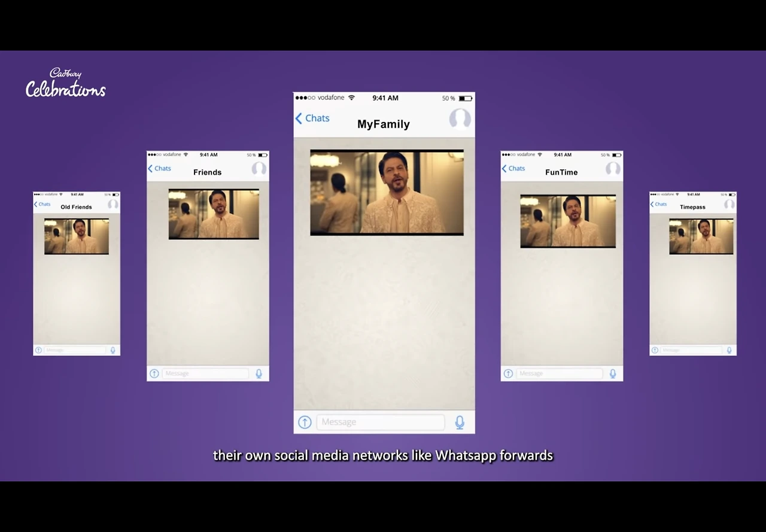Tap the microphone icon in Old Friends chat
This screenshot has width=766, height=532.
click(113, 350)
